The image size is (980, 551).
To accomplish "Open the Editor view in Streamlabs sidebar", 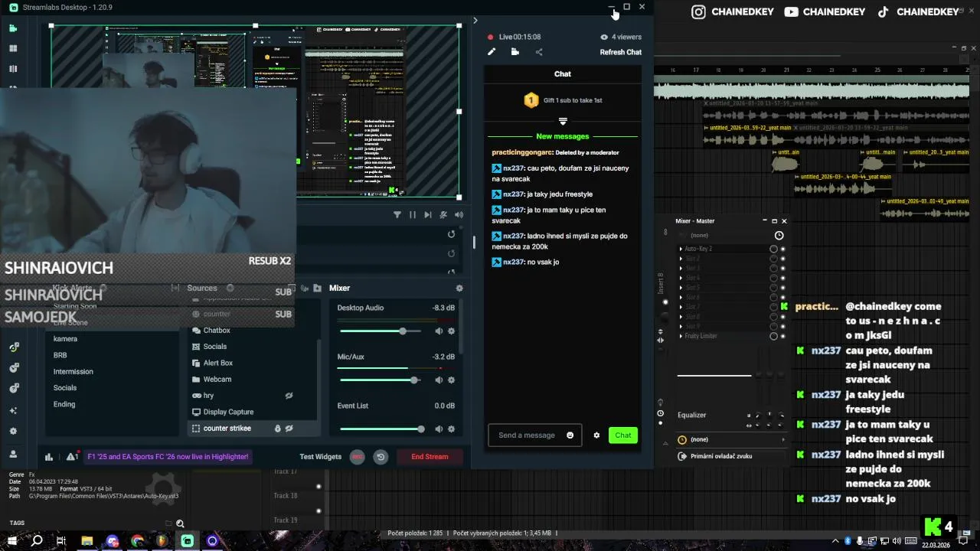I will (x=13, y=28).
